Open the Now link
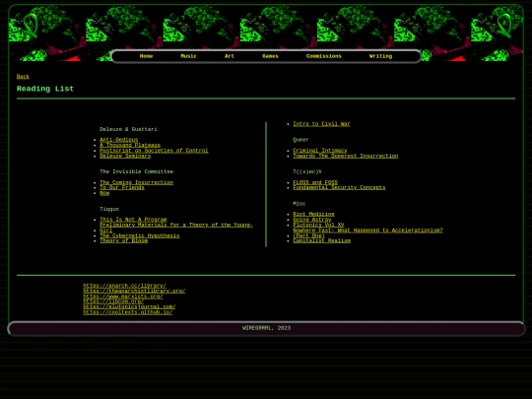Image resolution: width=532 pixels, height=399 pixels. (104, 193)
